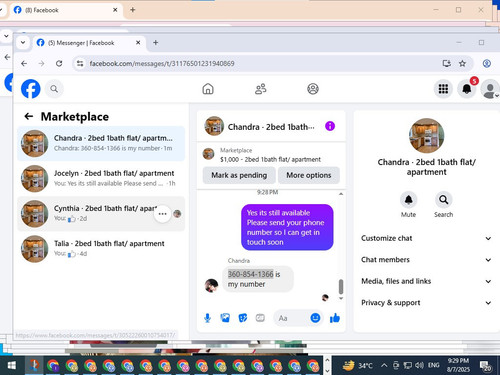The height and width of the screenshot is (375, 500).
Task: Show hidden icons in system tray
Action: pos(384,366)
